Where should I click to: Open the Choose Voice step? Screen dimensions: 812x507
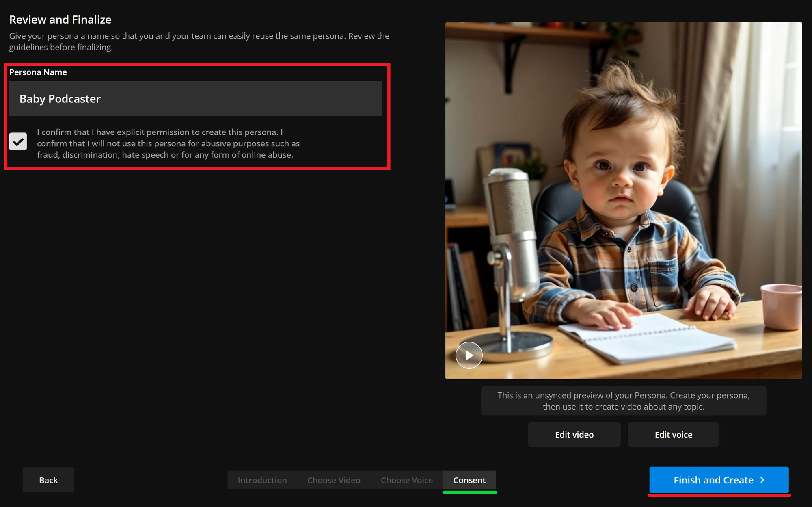click(406, 480)
